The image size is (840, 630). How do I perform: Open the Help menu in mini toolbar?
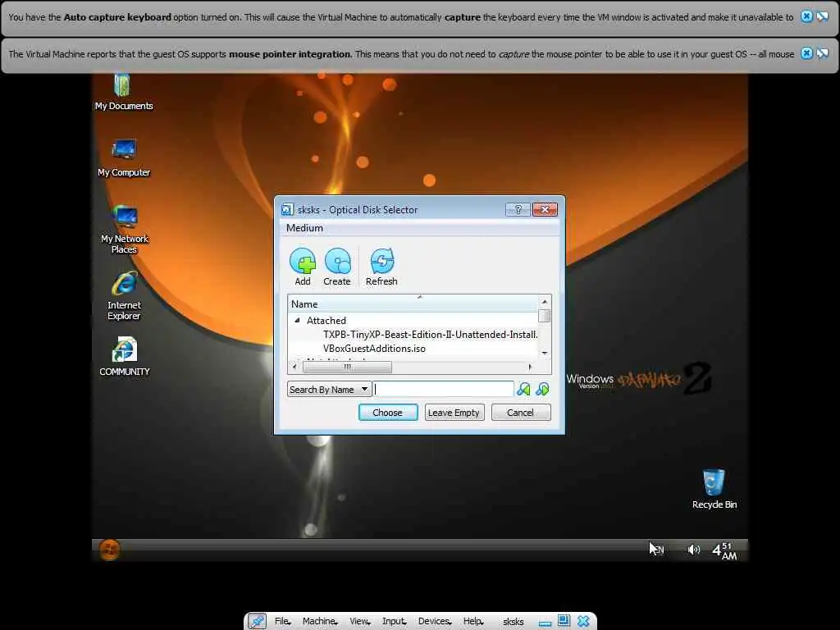pos(473,622)
